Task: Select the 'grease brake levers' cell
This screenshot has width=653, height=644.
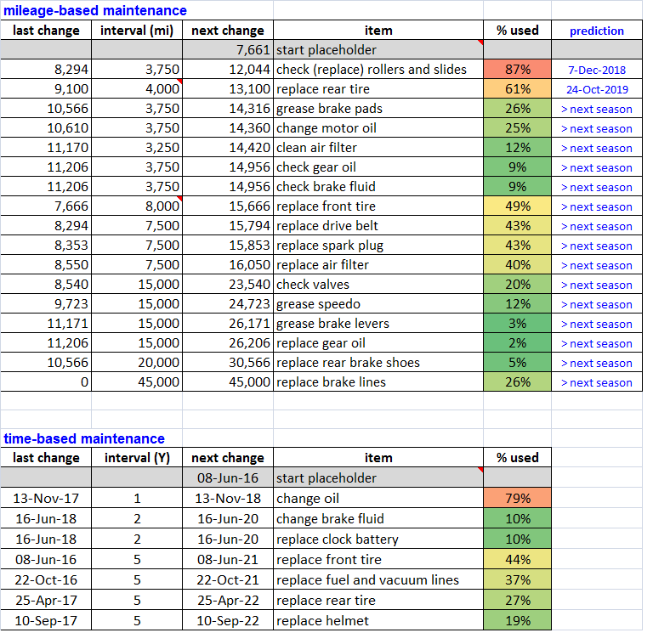Action: (x=378, y=324)
